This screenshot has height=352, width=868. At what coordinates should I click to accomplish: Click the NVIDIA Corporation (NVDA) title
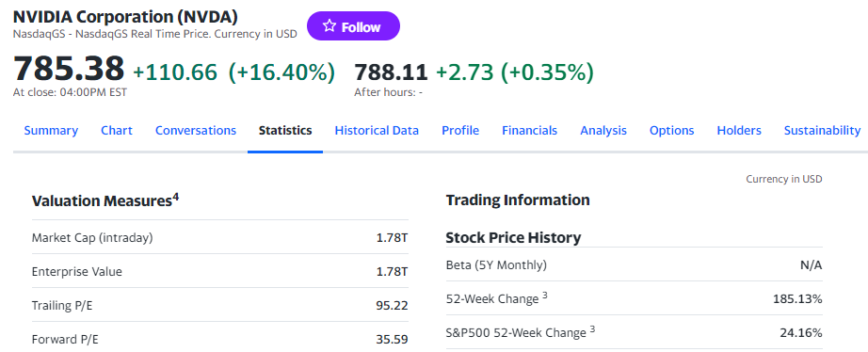[x=125, y=17]
